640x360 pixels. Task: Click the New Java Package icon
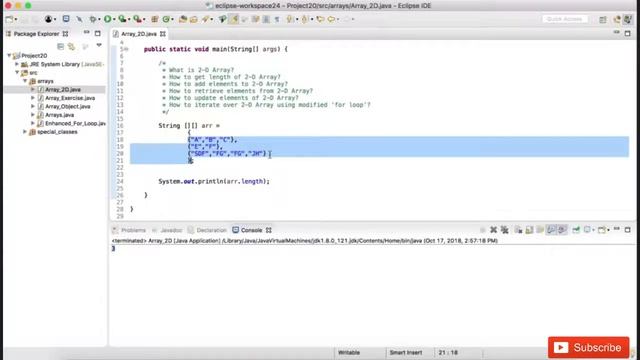(155, 19)
